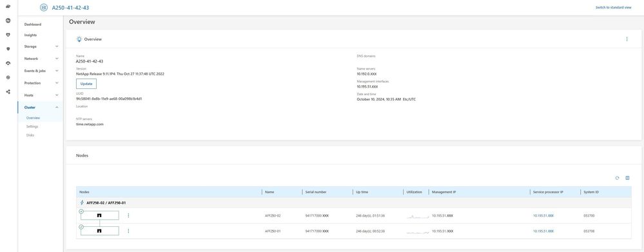
Task: Open the circular target icon in left rail
Action: point(8,77)
